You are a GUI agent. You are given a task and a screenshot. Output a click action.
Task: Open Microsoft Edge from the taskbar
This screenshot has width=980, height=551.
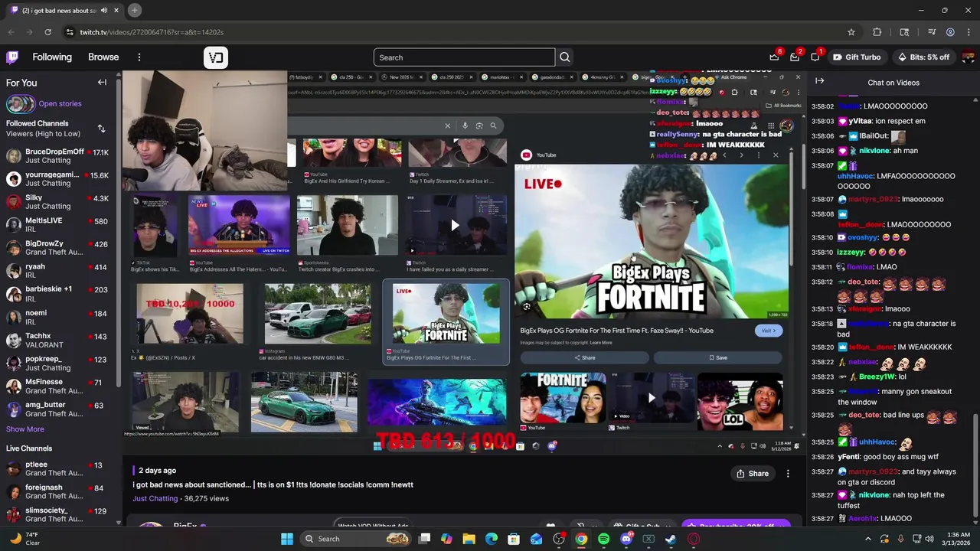[x=491, y=539]
